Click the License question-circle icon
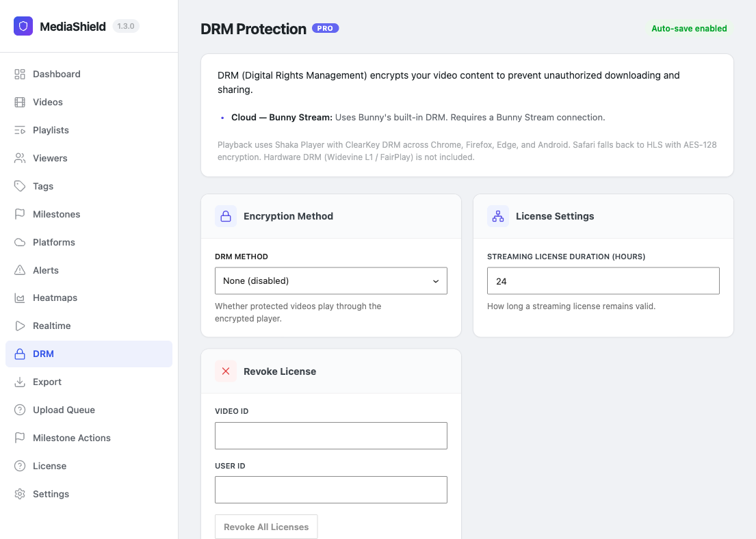The height and width of the screenshot is (539, 756). point(20,466)
